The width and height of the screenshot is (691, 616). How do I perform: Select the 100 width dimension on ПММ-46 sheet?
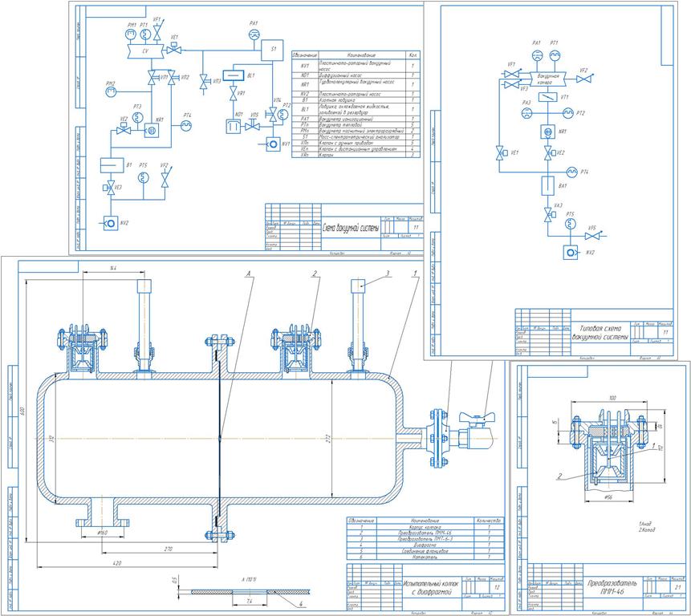[612, 398]
